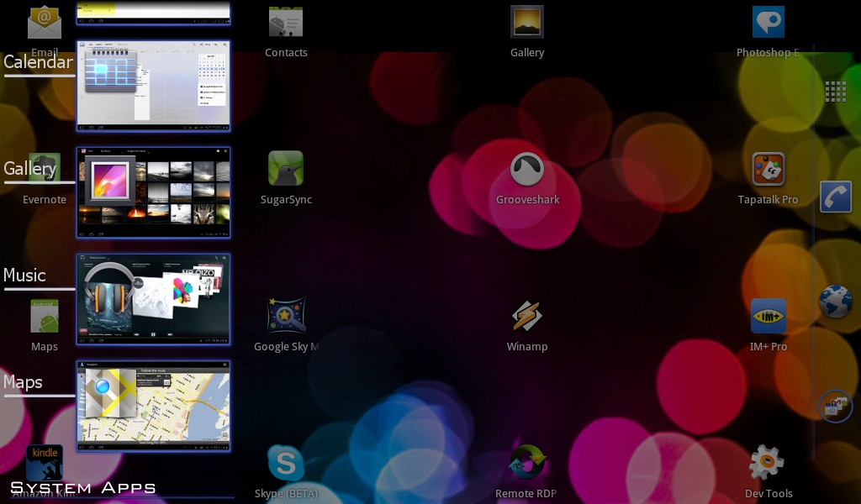Launch the Contacts app
This screenshot has width=861, height=504.
(x=286, y=23)
